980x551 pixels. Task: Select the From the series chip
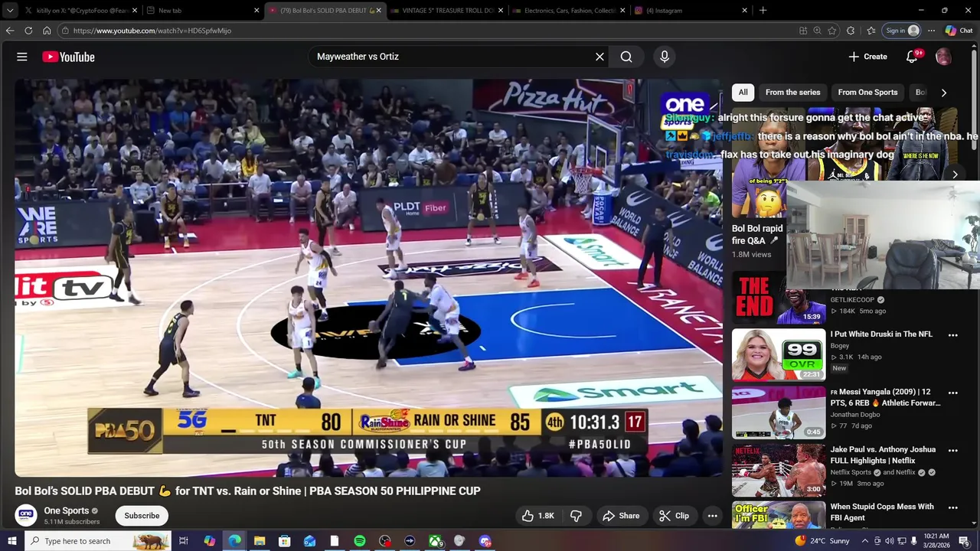pyautogui.click(x=792, y=93)
